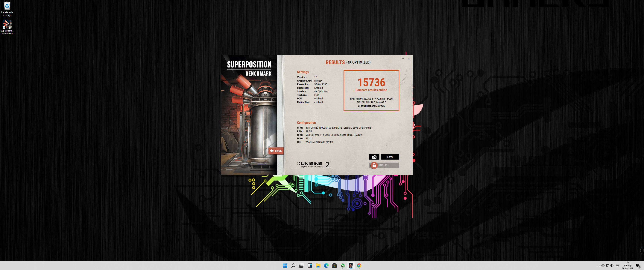Click the Superposition Benchmark cover artwork
Image resolution: width=644 pixels, height=270 pixels.
(249, 115)
